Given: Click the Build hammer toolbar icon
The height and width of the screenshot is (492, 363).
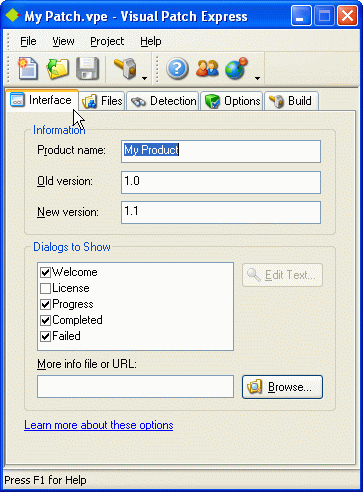Looking at the screenshot, I should [x=126, y=69].
